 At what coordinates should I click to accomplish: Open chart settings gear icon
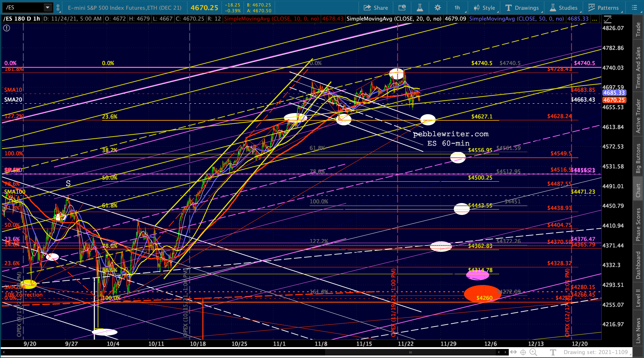pyautogui.click(x=438, y=8)
